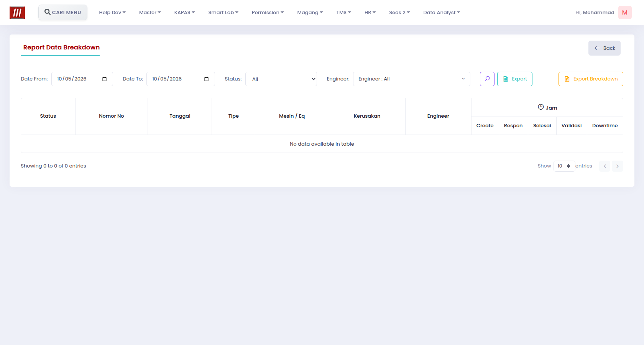This screenshot has width=644, height=345.
Task: Open the Master menu
Action: pyautogui.click(x=150, y=13)
